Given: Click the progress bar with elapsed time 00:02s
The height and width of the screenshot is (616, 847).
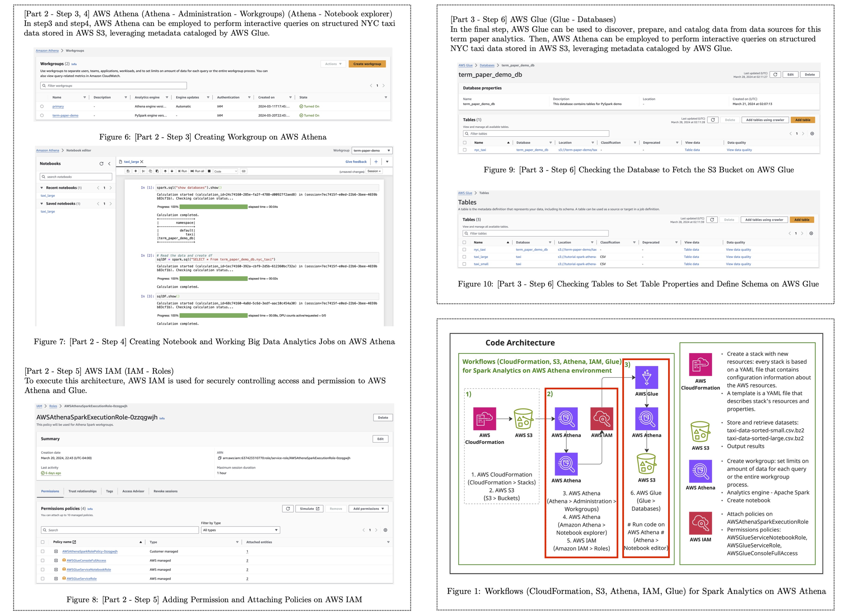Looking at the screenshot, I should pyautogui.click(x=213, y=278).
